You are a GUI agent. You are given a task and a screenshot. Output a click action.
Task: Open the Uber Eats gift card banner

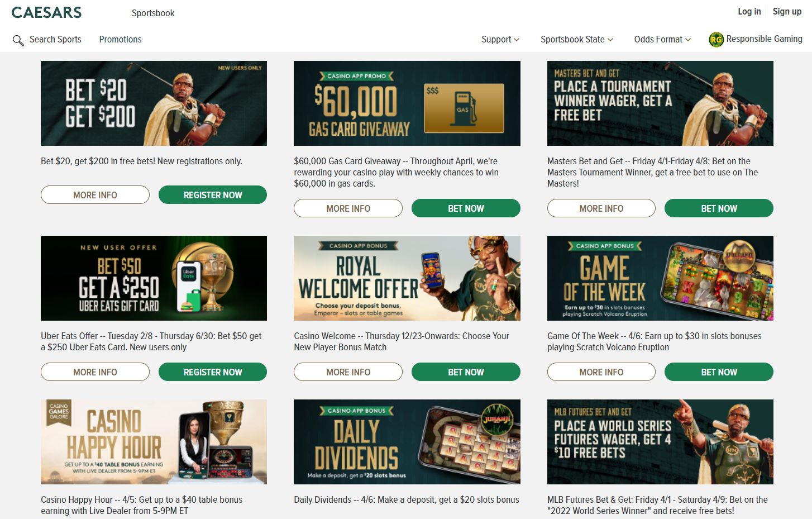[x=154, y=278]
